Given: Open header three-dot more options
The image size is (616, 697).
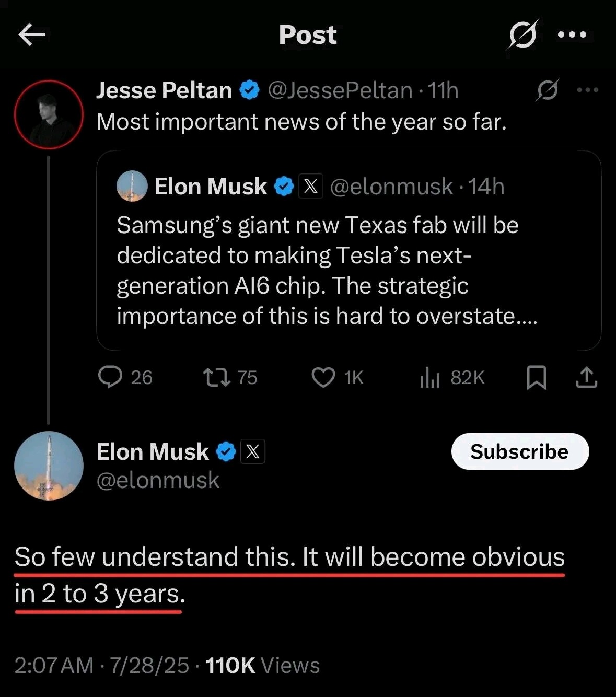Looking at the screenshot, I should pyautogui.click(x=572, y=35).
